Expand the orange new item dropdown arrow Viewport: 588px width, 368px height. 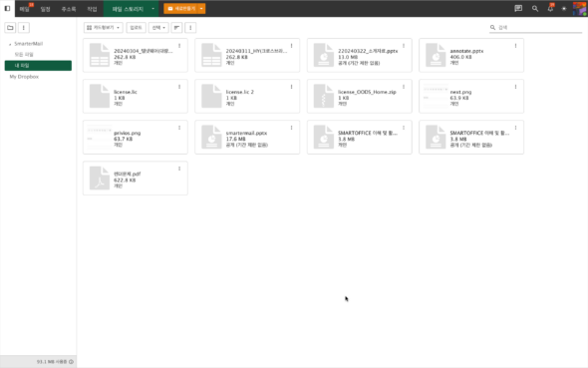pos(201,8)
